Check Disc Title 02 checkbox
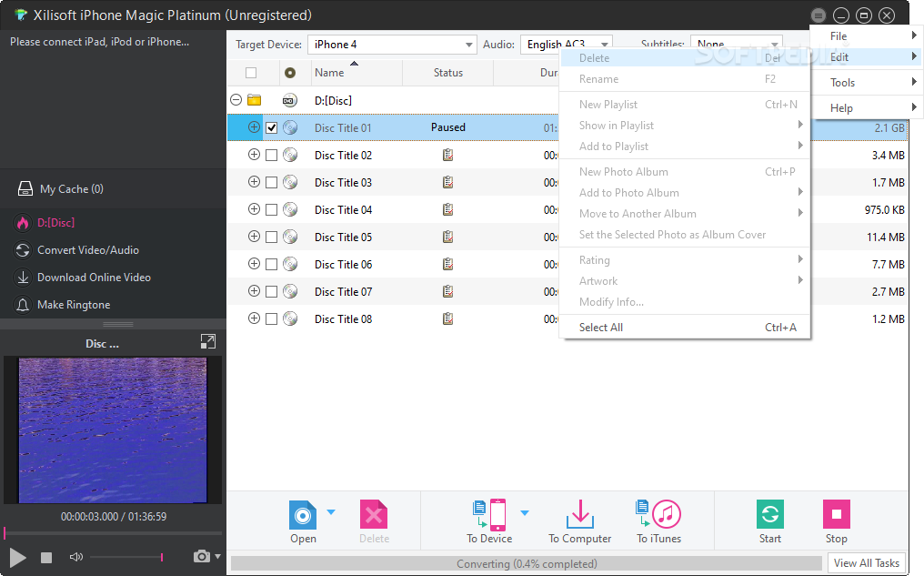Viewport: 924px width, 576px height. [271, 155]
